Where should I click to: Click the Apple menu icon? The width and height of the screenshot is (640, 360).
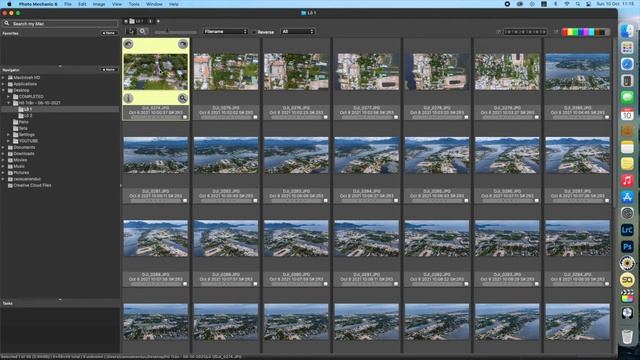[x=9, y=4]
